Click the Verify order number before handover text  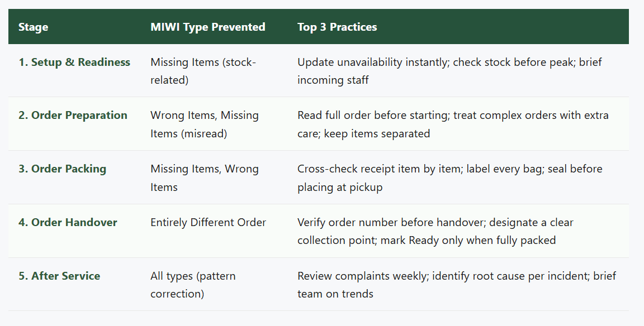[x=390, y=222]
